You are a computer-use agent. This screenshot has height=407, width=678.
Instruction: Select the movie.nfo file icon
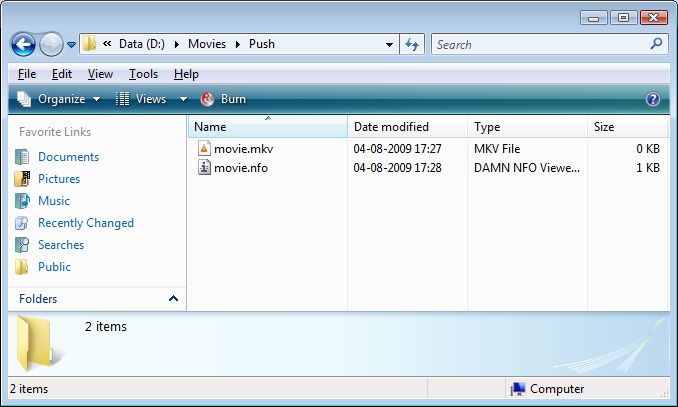pos(204,168)
